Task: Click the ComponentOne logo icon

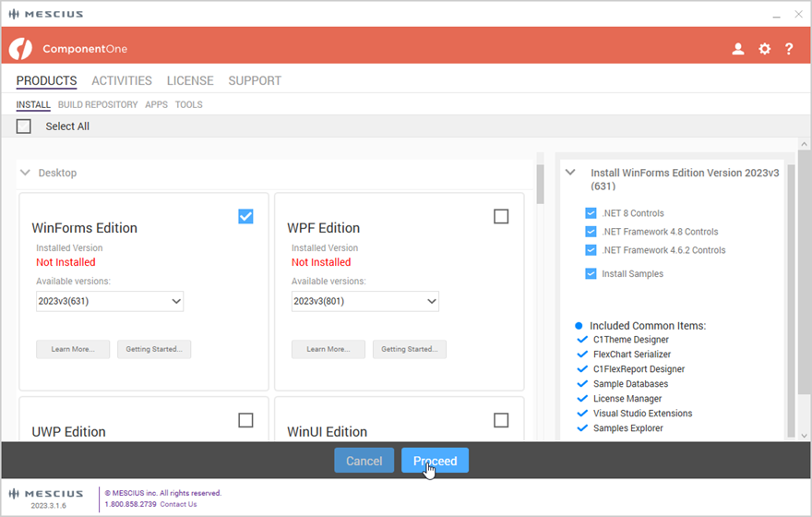Action: coord(21,49)
